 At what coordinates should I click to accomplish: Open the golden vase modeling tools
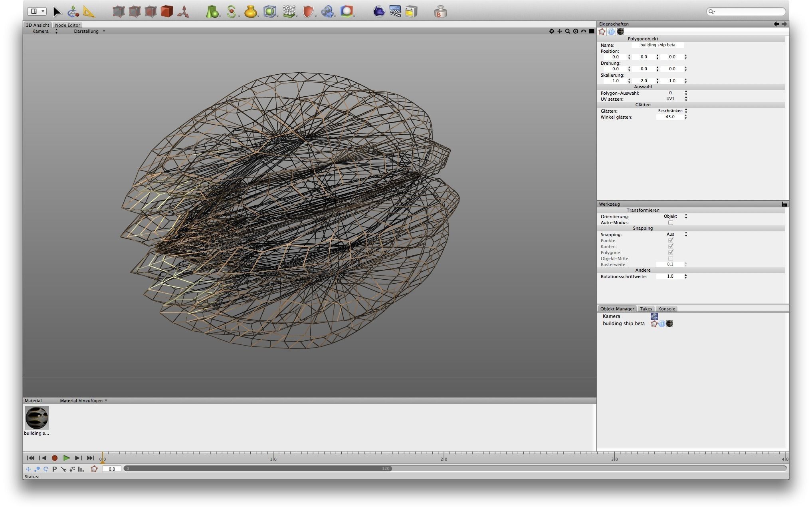click(250, 12)
